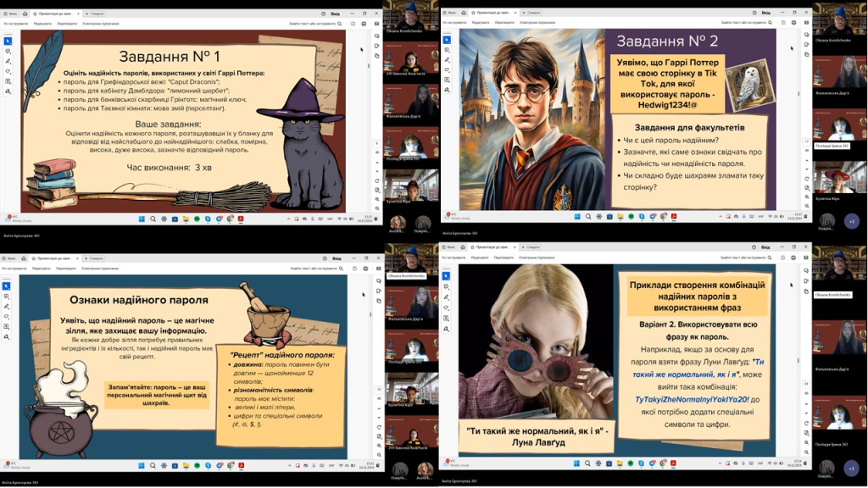Click the Chrome taskbar icon below Завдання № 2
This screenshot has height=488, width=868.
[663, 216]
